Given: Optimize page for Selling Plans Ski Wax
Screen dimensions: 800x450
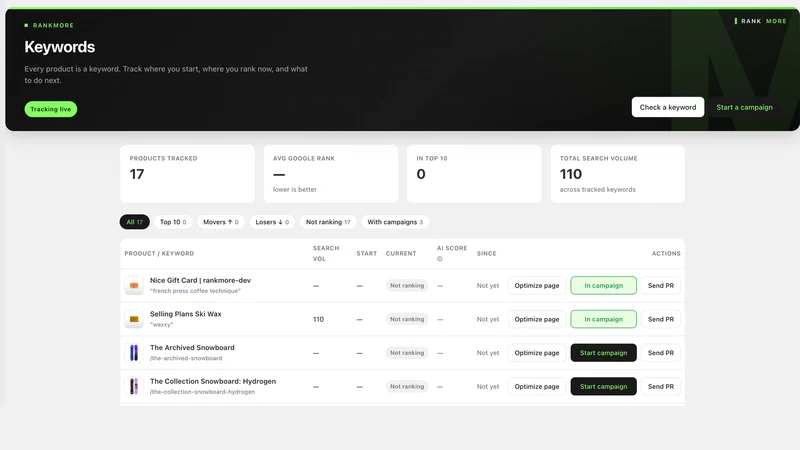Looking at the screenshot, I should (537, 319).
